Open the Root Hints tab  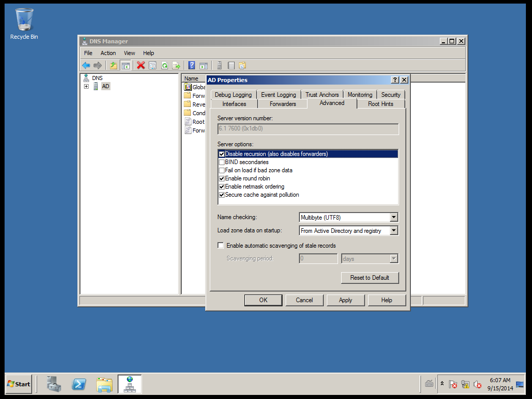point(381,104)
